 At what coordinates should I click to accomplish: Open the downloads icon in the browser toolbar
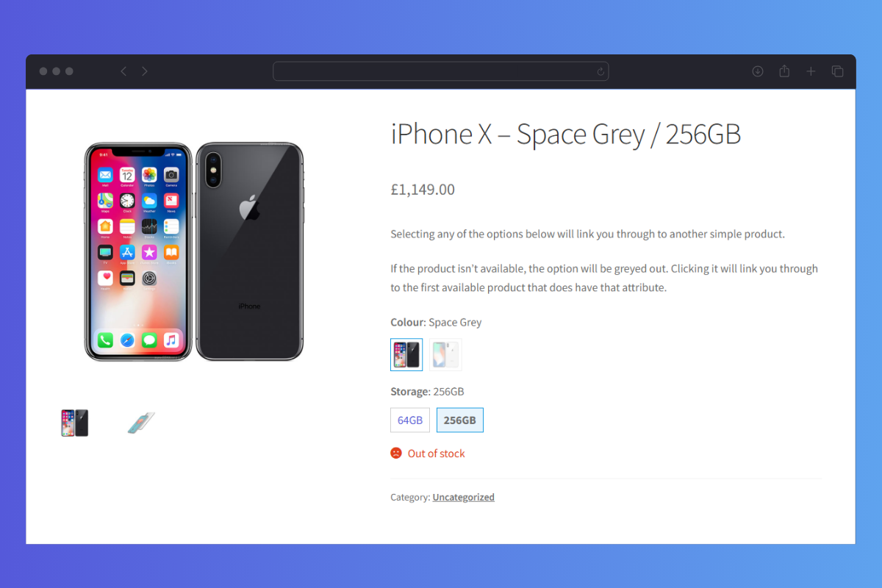coord(758,71)
